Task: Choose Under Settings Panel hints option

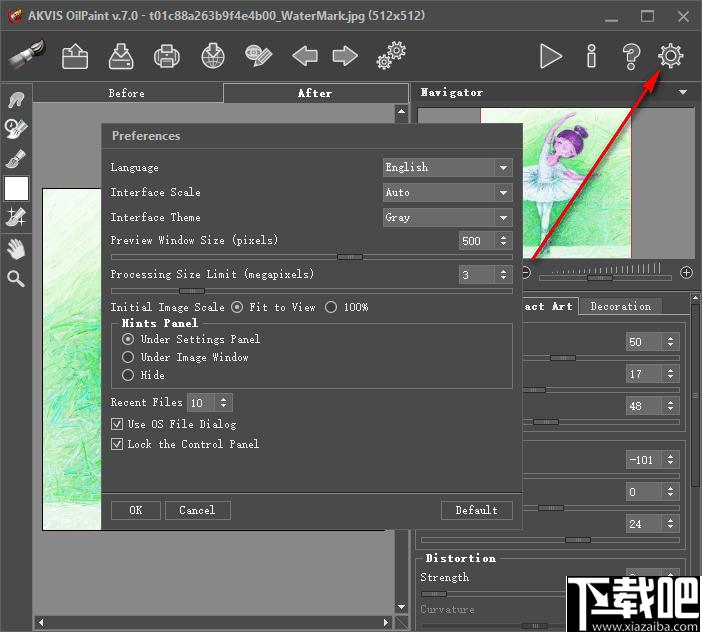Action: point(128,339)
